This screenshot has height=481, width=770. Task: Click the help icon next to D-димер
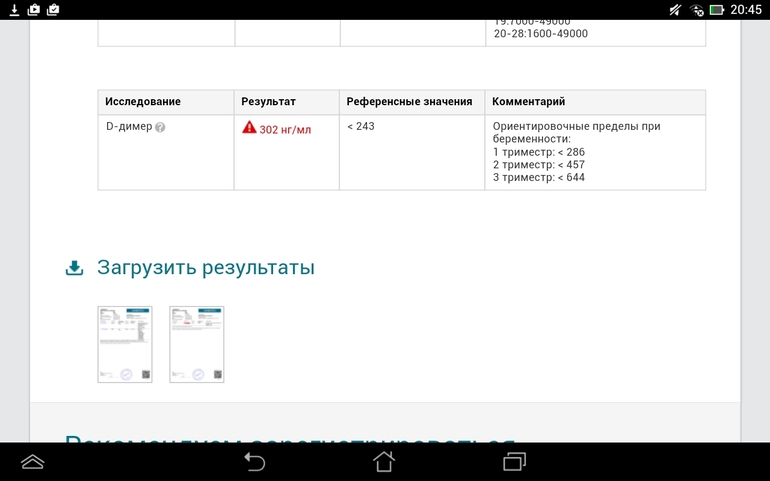[x=160, y=128]
